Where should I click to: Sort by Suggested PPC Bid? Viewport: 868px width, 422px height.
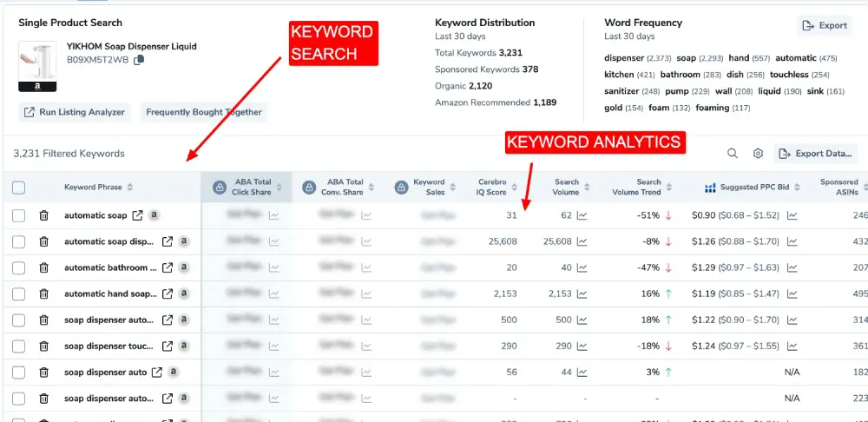pyautogui.click(x=798, y=188)
